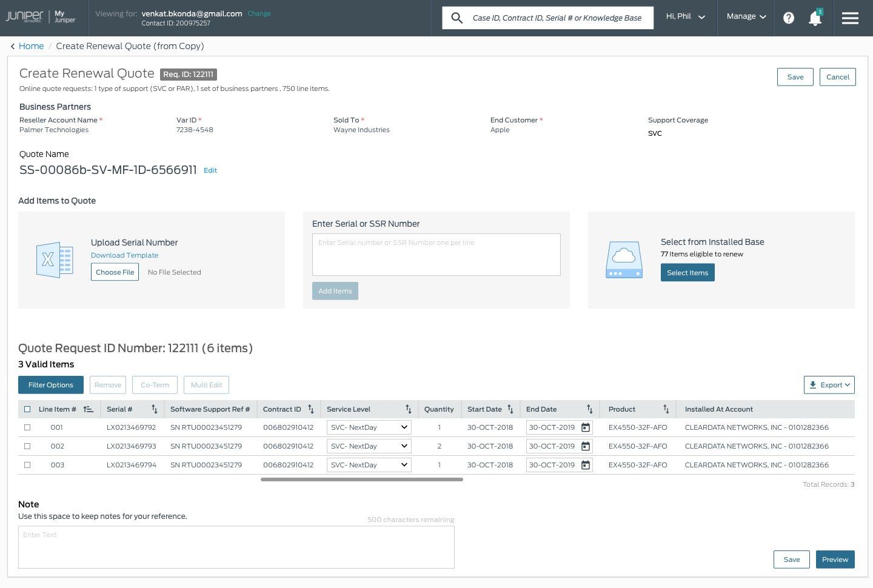Click the Co-Term button

click(155, 385)
